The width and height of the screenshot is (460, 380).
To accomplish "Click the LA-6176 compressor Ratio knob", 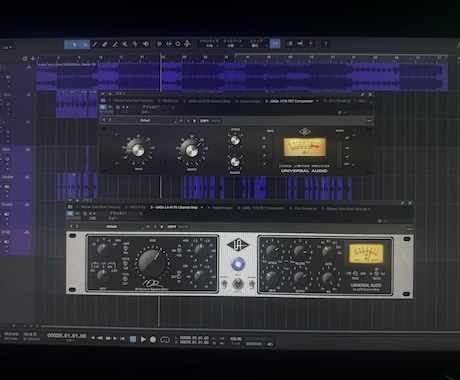I will coord(328,252).
